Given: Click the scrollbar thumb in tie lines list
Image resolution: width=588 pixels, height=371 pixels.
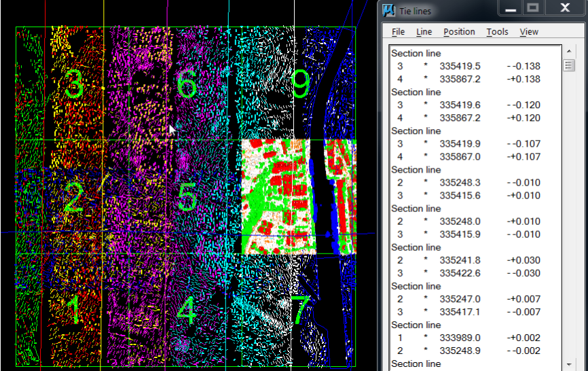Looking at the screenshot, I should (569, 66).
